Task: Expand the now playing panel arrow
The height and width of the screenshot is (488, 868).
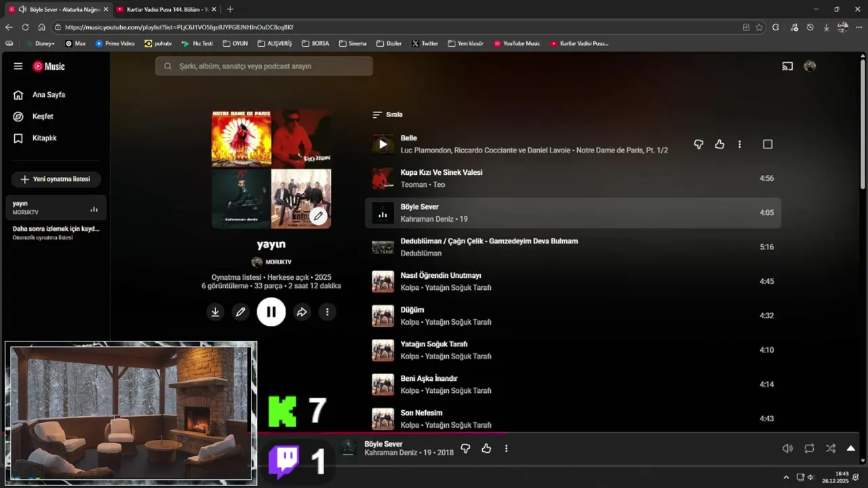Action: [x=851, y=449]
